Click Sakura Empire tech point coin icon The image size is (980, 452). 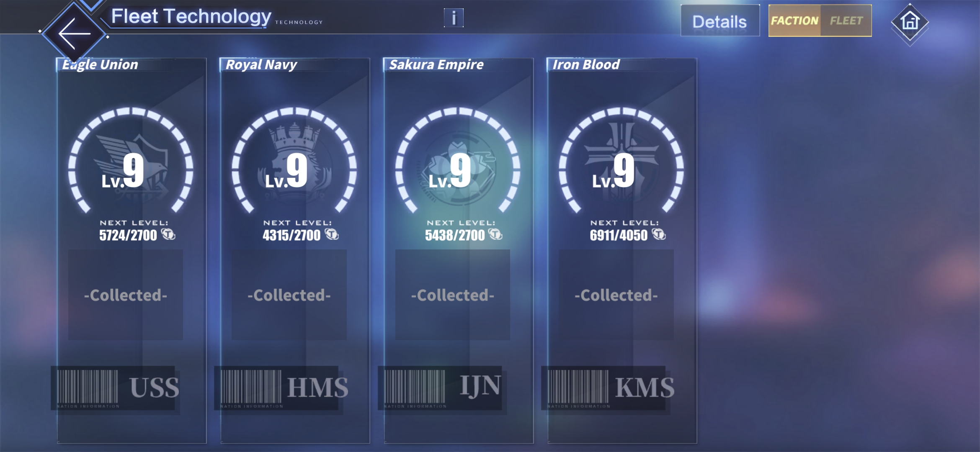click(x=495, y=234)
